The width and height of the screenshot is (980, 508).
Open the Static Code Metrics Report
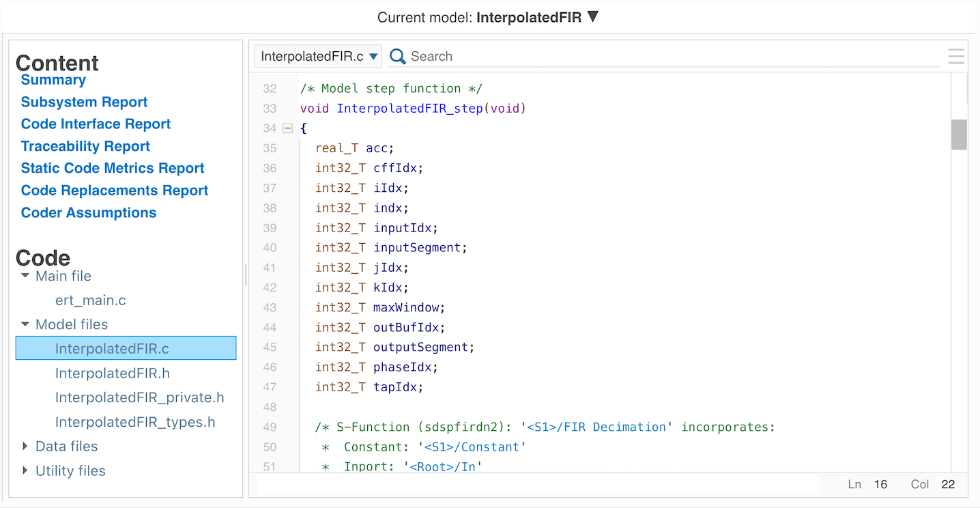click(x=113, y=168)
